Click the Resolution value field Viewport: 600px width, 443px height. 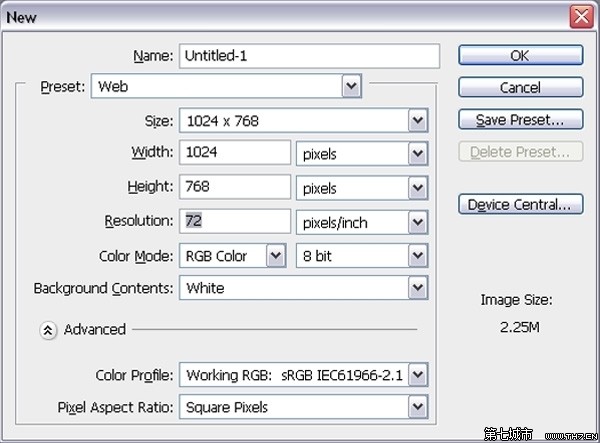pyautogui.click(x=234, y=222)
